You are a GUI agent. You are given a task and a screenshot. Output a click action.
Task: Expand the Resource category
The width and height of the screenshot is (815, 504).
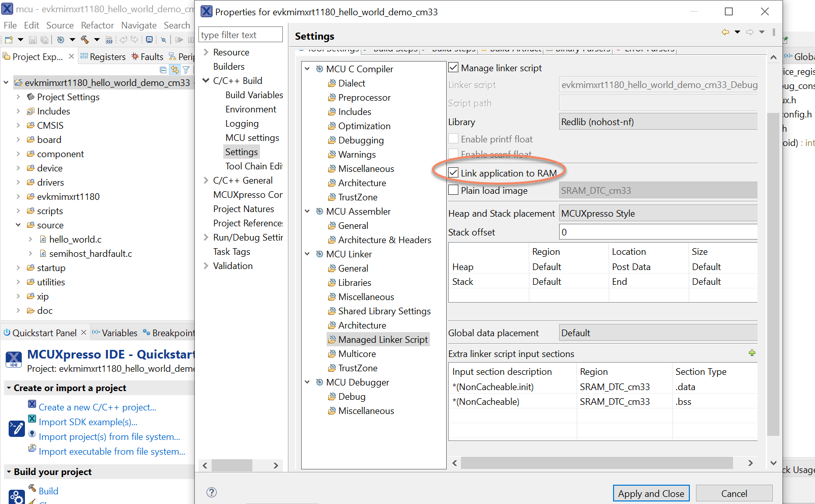coord(206,52)
